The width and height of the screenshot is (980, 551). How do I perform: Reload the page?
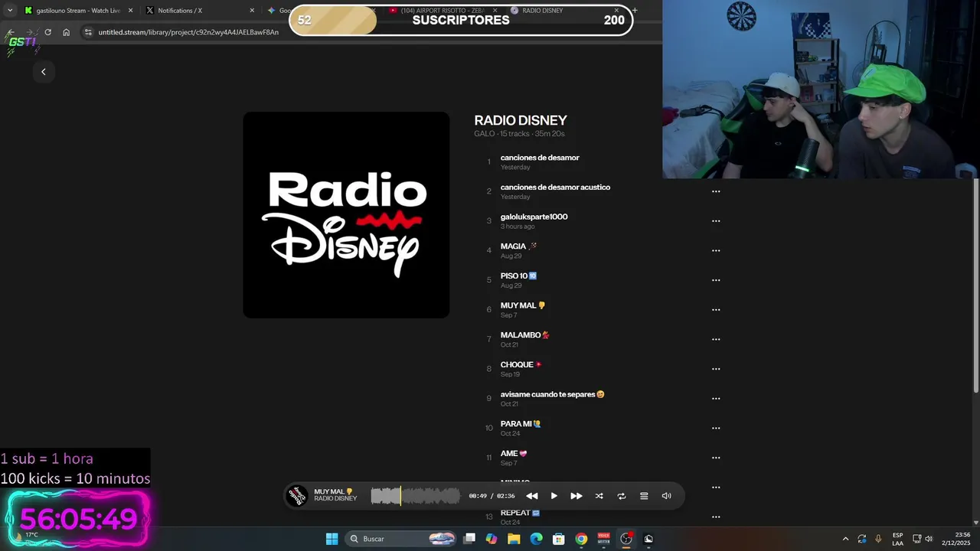point(47,32)
